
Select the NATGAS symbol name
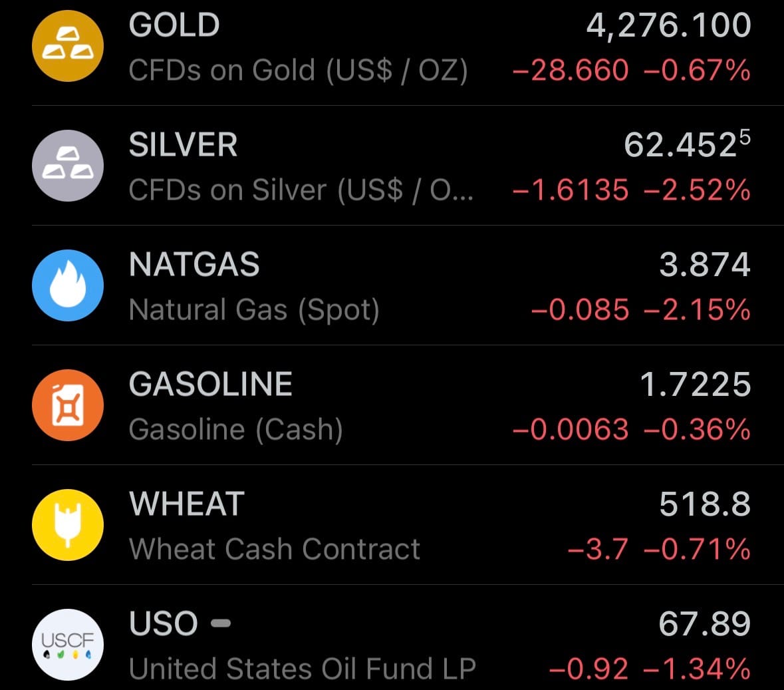coord(194,265)
